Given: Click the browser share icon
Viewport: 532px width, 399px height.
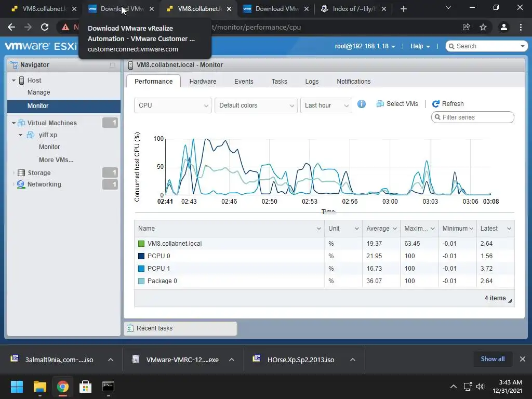Looking at the screenshot, I should 466,27.
